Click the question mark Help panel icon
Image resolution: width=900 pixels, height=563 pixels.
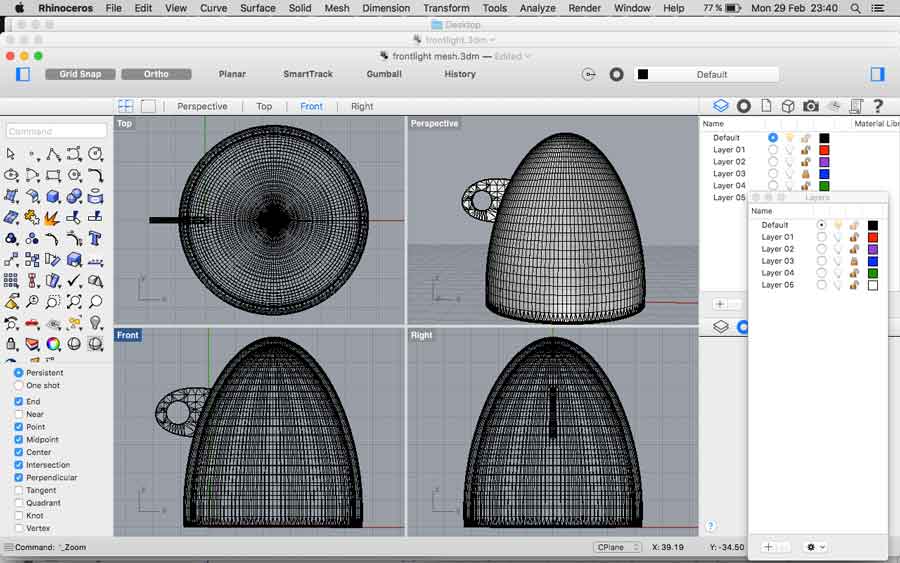(878, 106)
